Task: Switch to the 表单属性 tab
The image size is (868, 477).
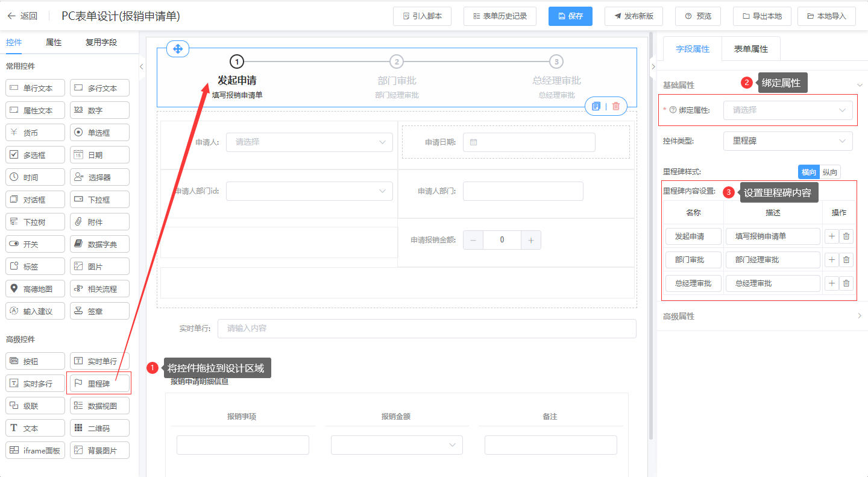Action: click(x=750, y=49)
